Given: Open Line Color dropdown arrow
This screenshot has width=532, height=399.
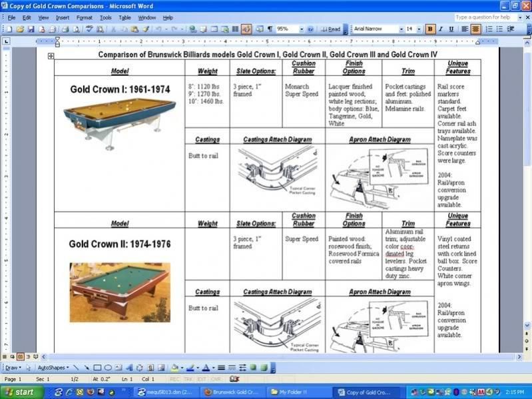Looking at the screenshot, I should pyautogui.click(x=198, y=368).
